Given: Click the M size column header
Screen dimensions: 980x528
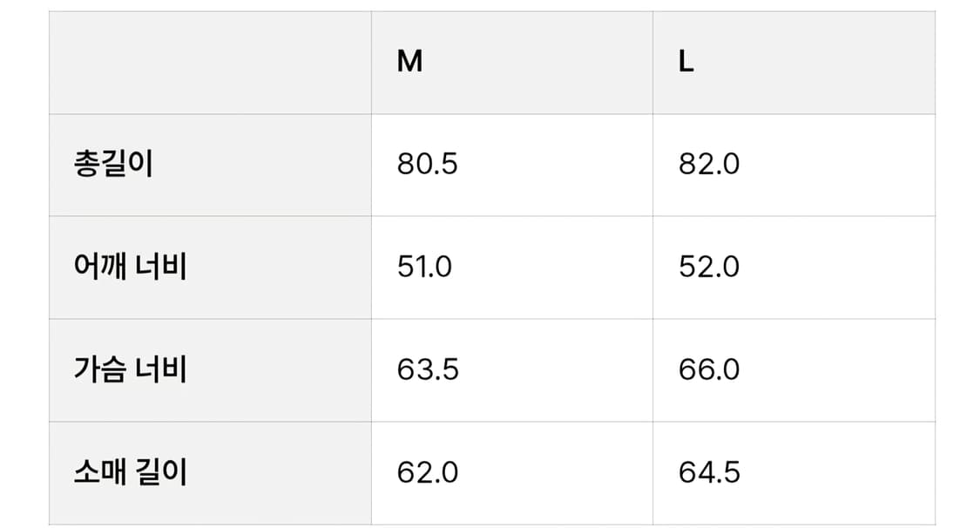Looking at the screenshot, I should click(410, 62).
